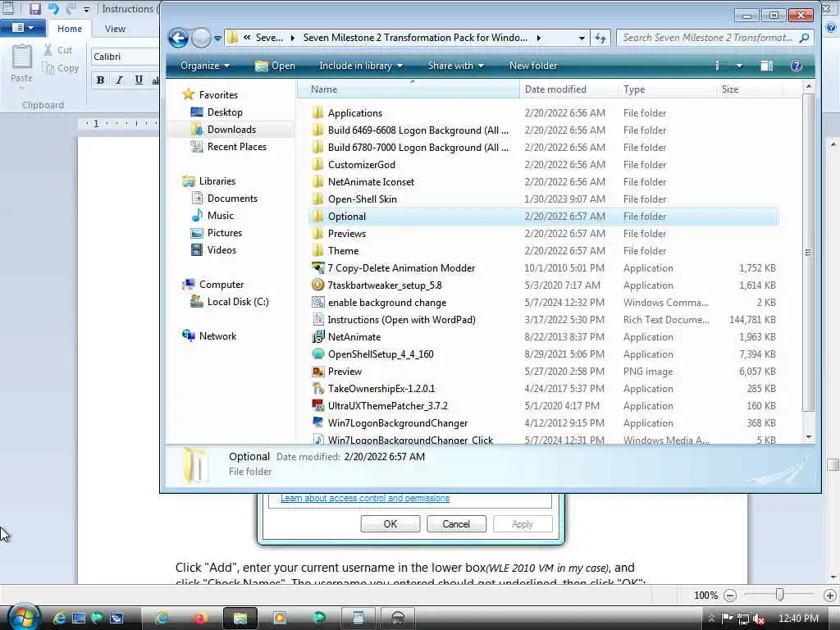Click New folder in Explorer toolbar
This screenshot has width=840, height=630.
point(533,66)
